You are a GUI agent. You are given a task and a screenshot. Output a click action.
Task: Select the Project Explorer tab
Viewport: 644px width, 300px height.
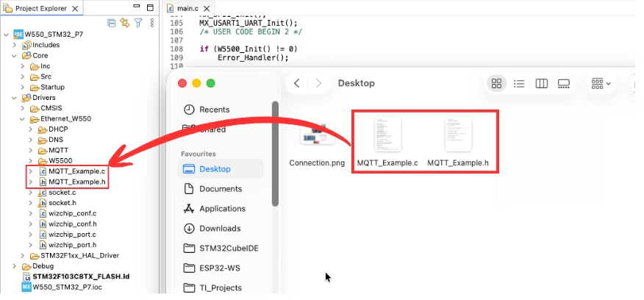(x=41, y=9)
